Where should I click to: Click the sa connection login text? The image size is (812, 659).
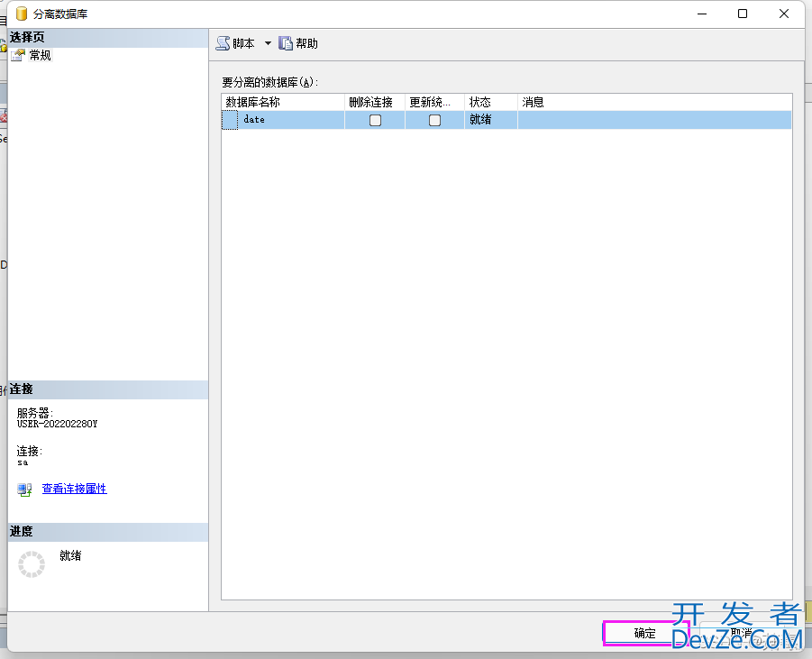[23, 462]
